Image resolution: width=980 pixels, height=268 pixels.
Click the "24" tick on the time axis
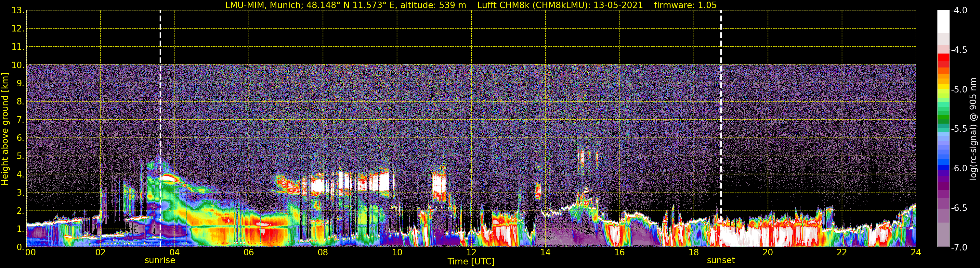click(916, 252)
